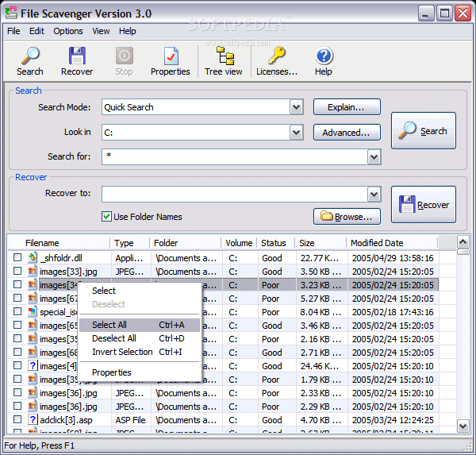
Task: Open the Edit menu
Action: [x=36, y=31]
